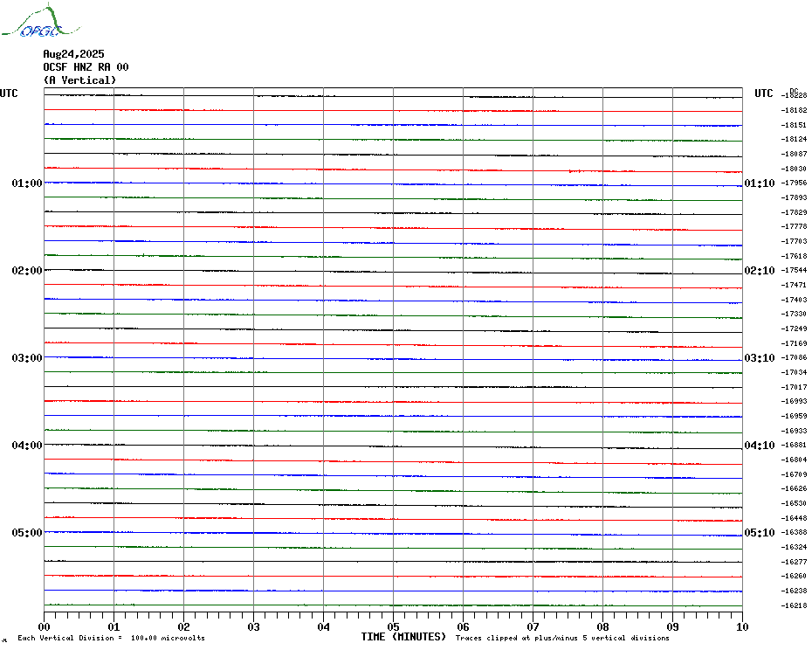Select the DC offset value -17703
812x650 pixels.
tap(794, 241)
